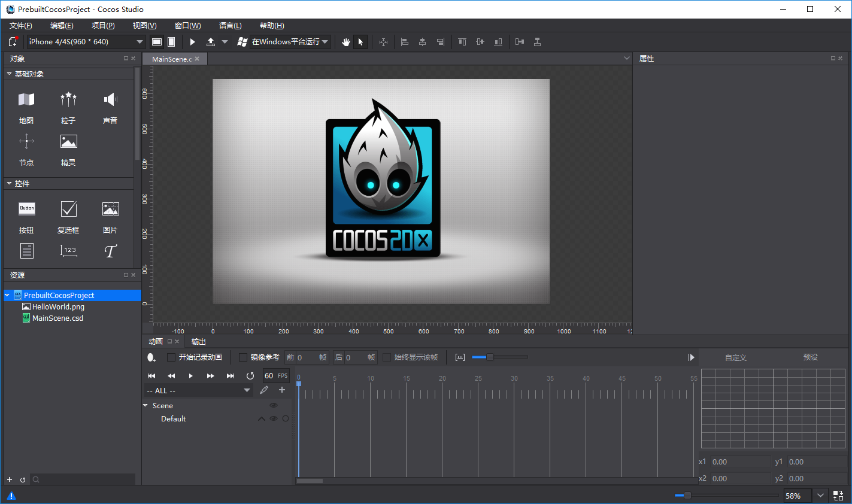Click the pencil edit animation icon
Image resolution: width=852 pixels, height=504 pixels.
tap(264, 390)
